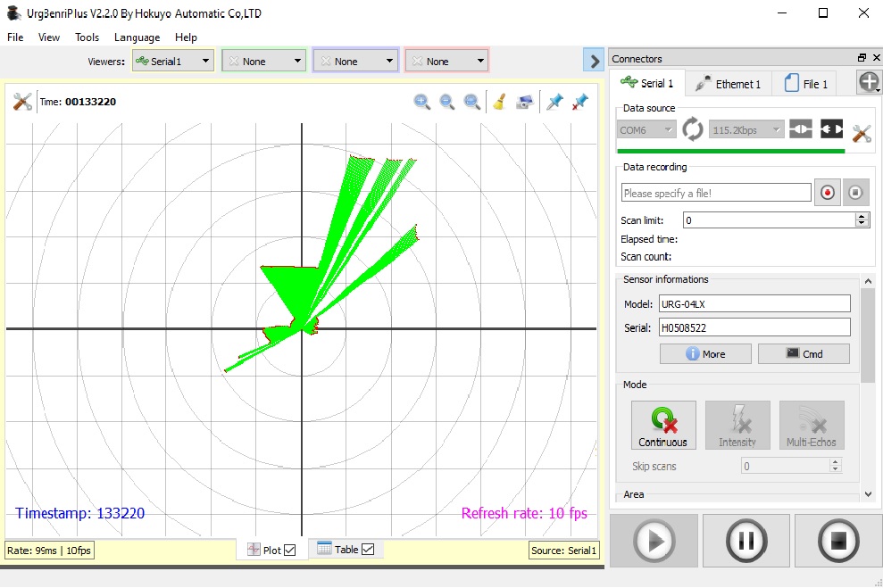
Task: Click the Model field URG-04LX
Action: (x=754, y=304)
